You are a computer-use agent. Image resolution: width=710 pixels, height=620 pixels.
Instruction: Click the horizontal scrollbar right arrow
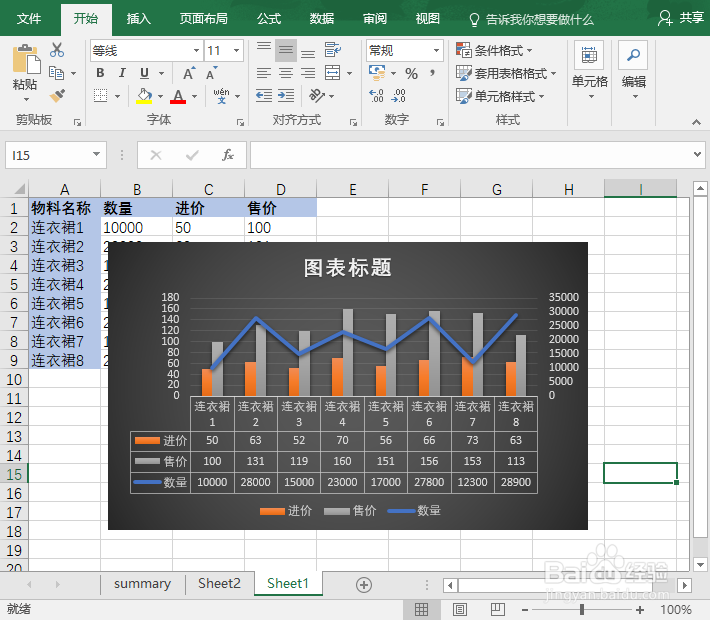(x=685, y=585)
